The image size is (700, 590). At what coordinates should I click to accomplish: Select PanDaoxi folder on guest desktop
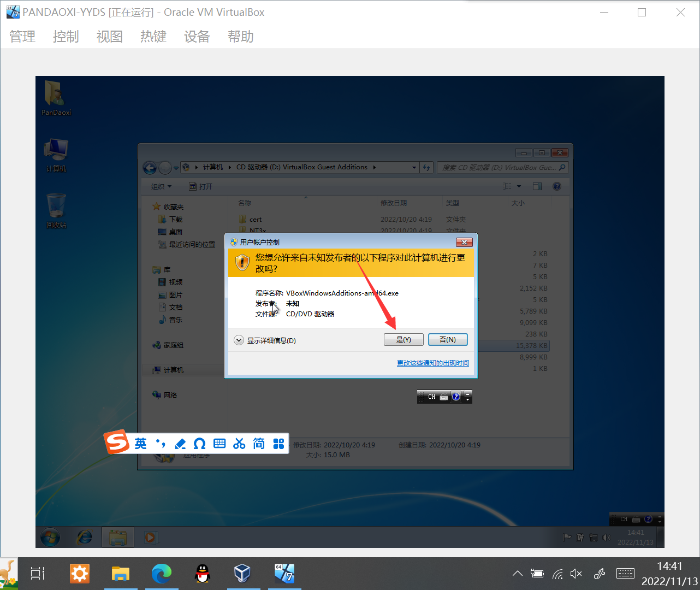point(56,98)
